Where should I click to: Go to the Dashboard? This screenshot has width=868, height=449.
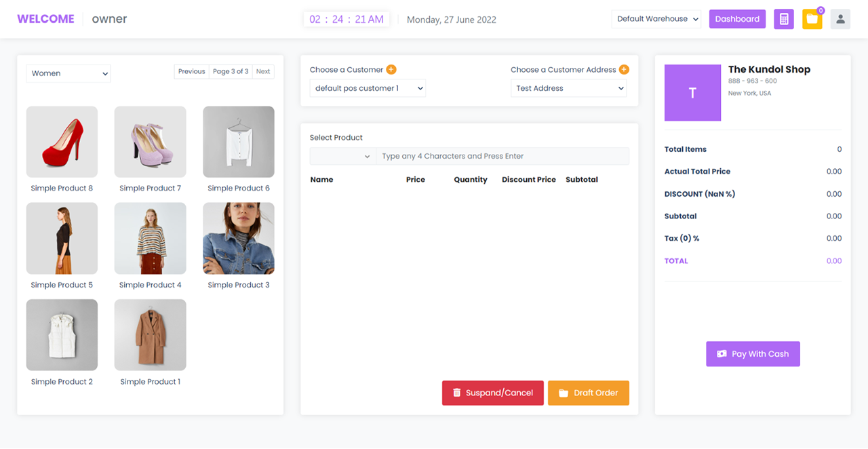(x=737, y=18)
